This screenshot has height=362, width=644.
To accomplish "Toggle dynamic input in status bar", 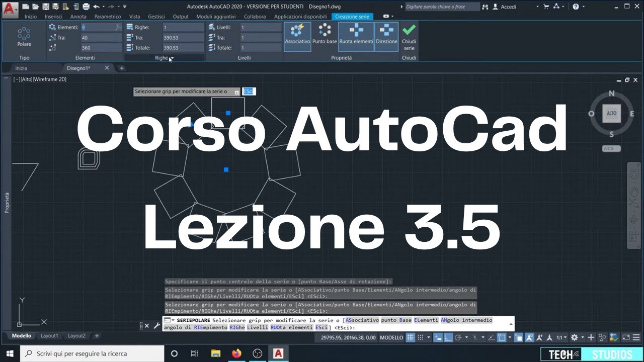I will pos(438,337).
